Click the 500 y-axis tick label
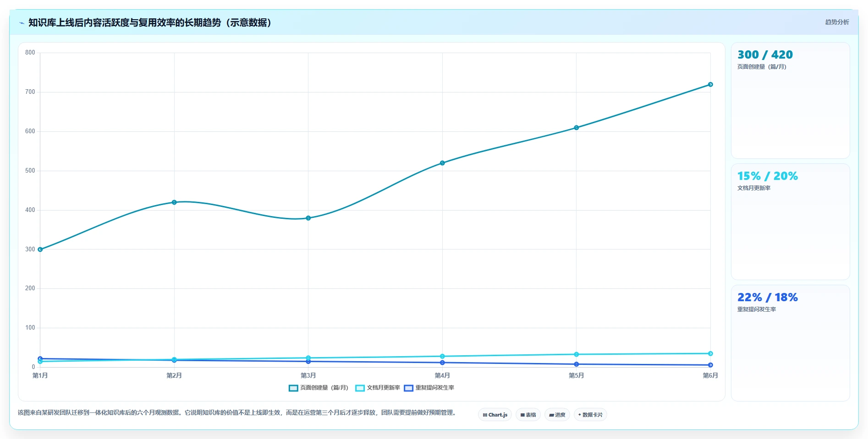The width and height of the screenshot is (868, 439). [x=30, y=171]
